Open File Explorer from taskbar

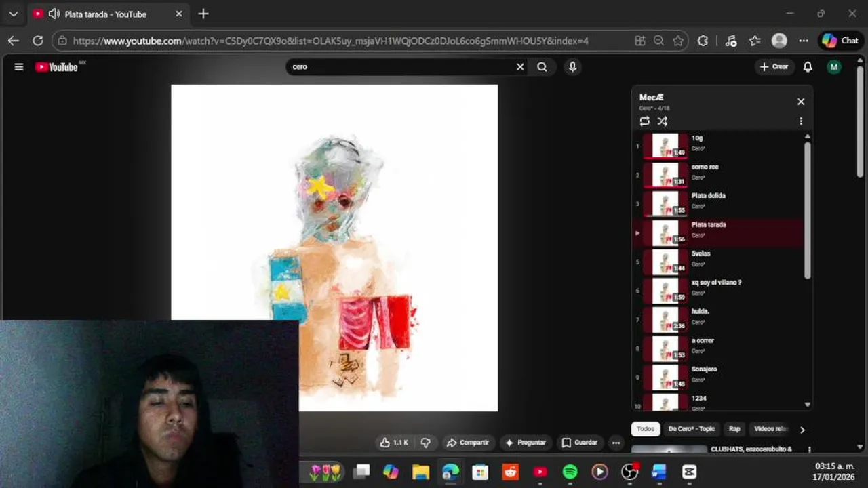(x=421, y=472)
